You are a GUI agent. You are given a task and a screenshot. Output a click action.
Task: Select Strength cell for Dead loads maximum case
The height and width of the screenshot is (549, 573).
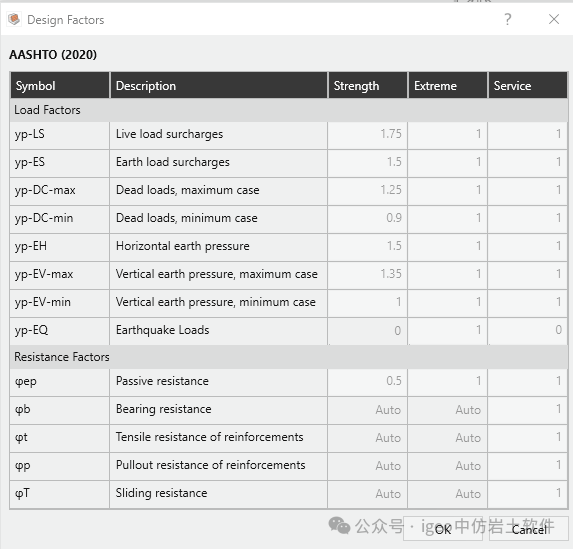(368, 190)
